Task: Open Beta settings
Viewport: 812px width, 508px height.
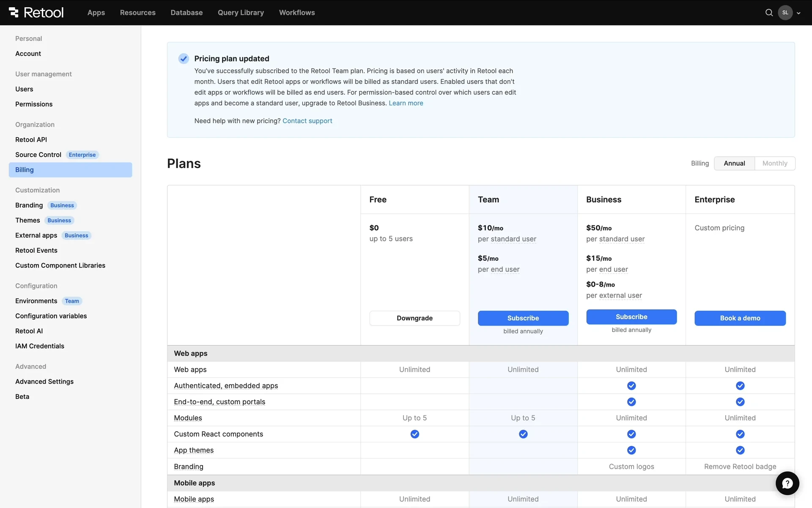Action: pyautogui.click(x=22, y=397)
